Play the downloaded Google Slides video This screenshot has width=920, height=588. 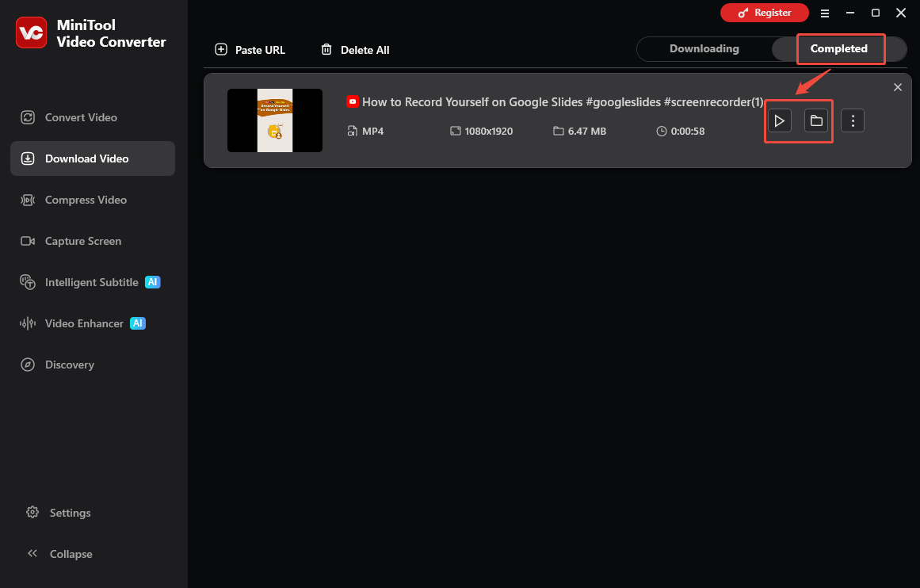click(x=779, y=120)
